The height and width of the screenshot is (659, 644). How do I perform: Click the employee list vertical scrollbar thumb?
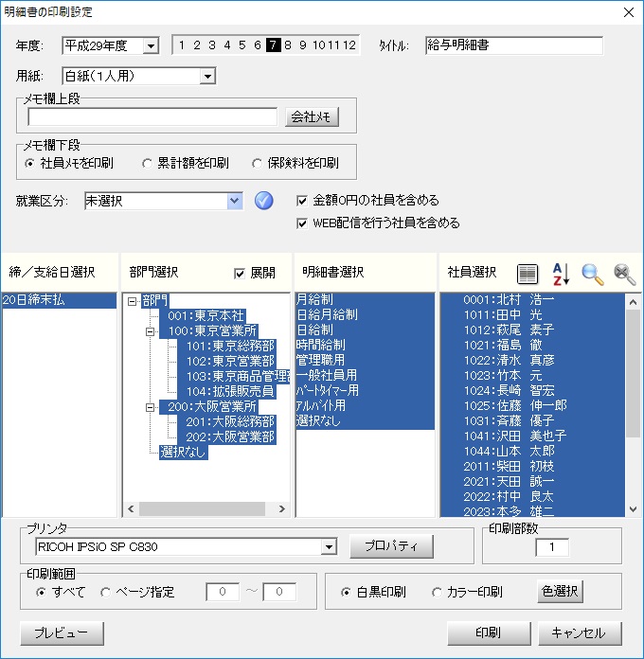point(633,374)
